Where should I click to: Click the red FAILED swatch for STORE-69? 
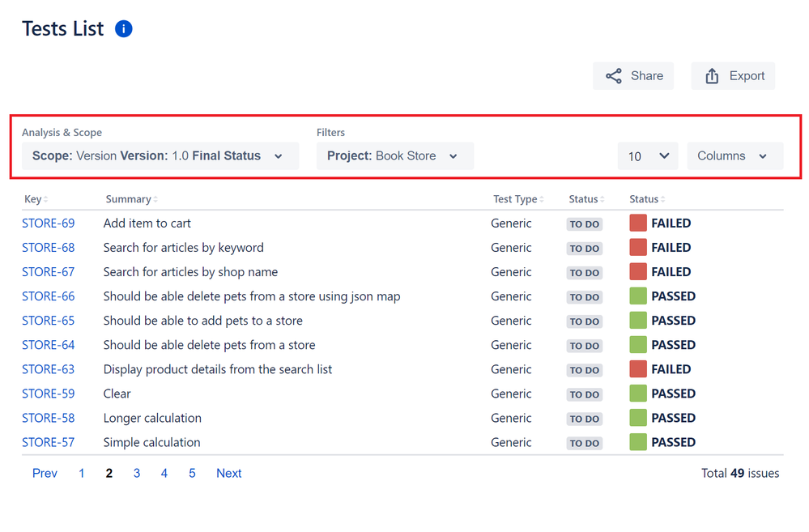pos(640,223)
